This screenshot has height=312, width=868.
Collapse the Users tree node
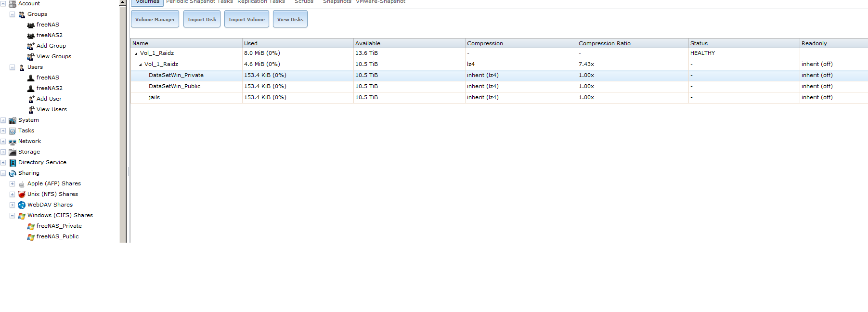[12, 67]
